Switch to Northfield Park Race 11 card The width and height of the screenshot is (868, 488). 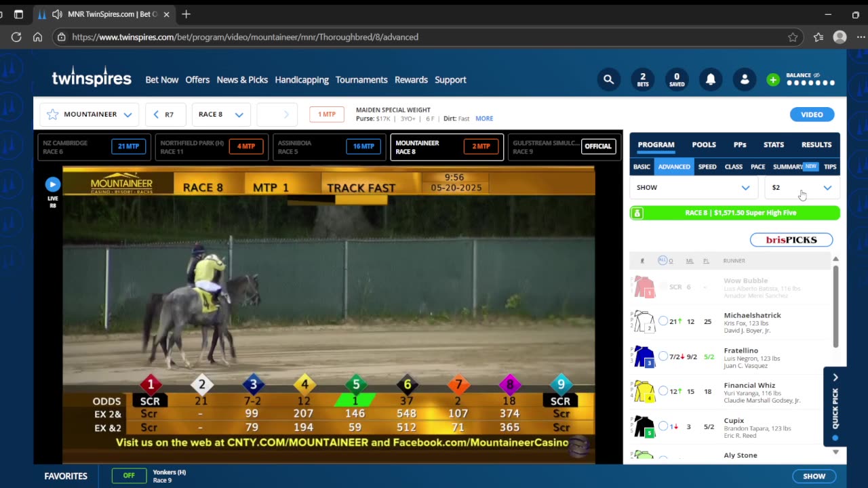tap(212, 147)
